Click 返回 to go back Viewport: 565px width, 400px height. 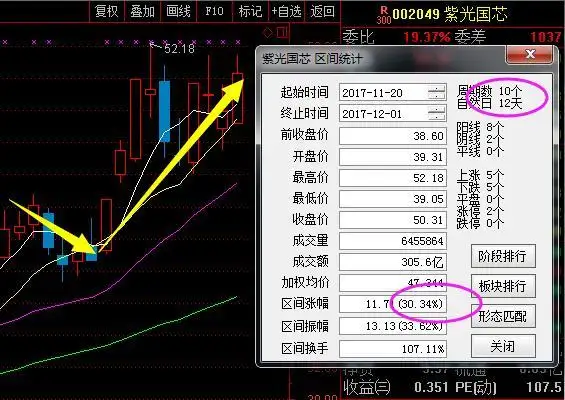(x=322, y=11)
